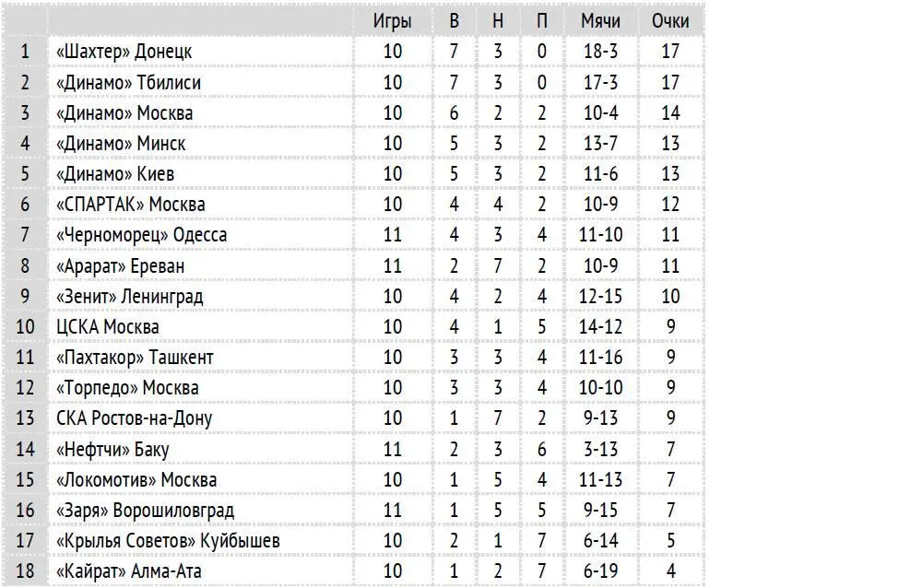Image resolution: width=922 pixels, height=588 pixels.
Task: Click the Игры column header
Action: [392, 21]
